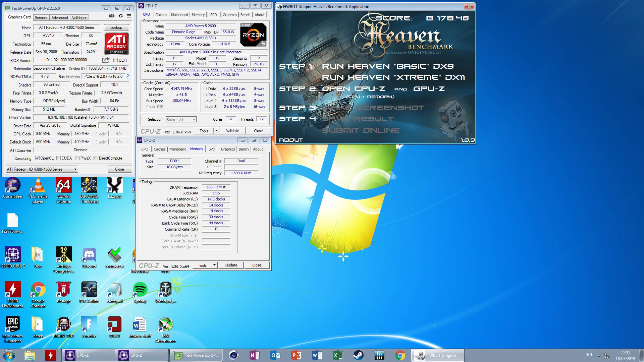The height and width of the screenshot is (362, 644).
Task: Open Mainboard tab in top CPU-Z window
Action: [x=179, y=15]
